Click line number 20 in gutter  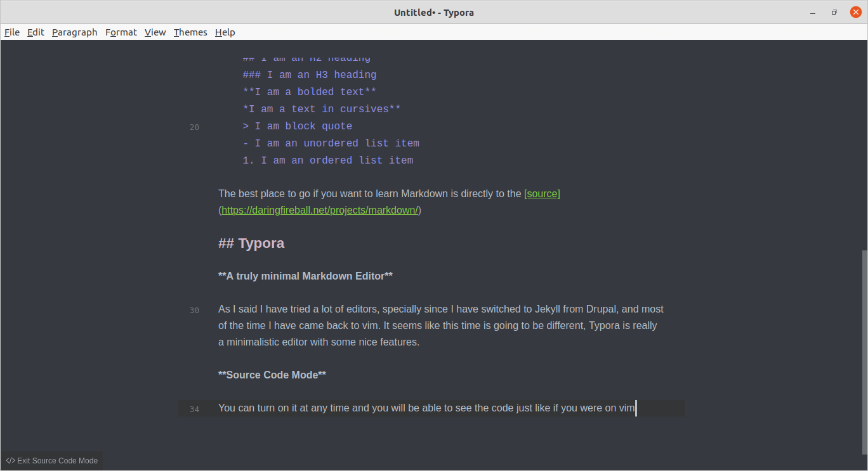pyautogui.click(x=194, y=127)
